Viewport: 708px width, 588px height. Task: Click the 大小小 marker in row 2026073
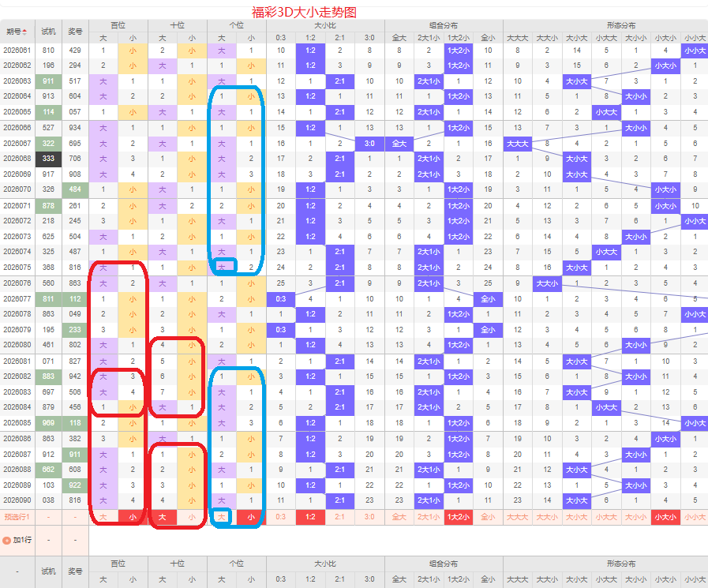click(635, 237)
